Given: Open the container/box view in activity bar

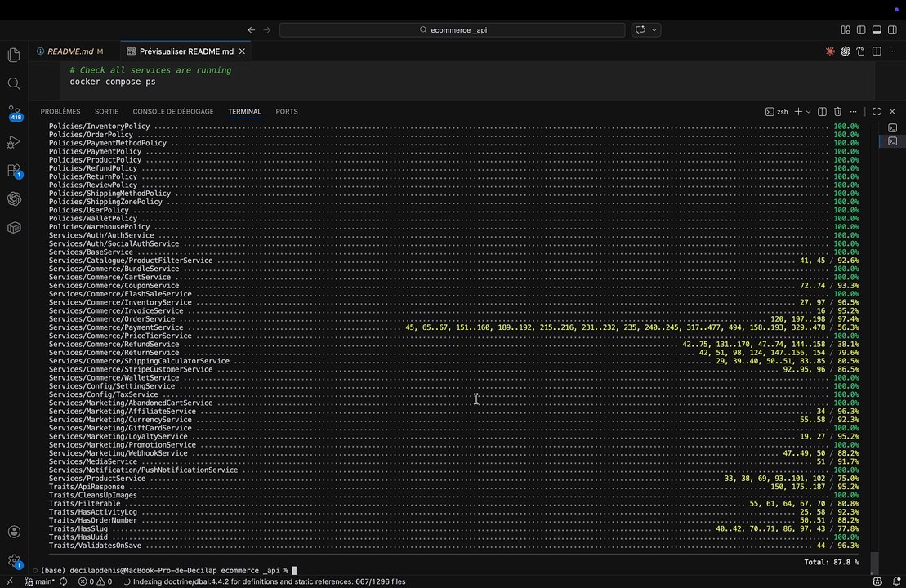Looking at the screenshot, I should [x=14, y=228].
